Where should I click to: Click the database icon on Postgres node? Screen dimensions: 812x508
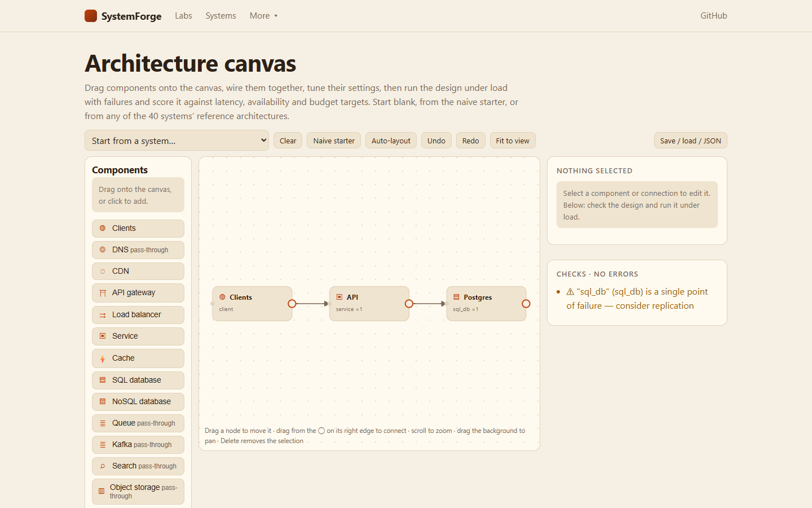(456, 297)
